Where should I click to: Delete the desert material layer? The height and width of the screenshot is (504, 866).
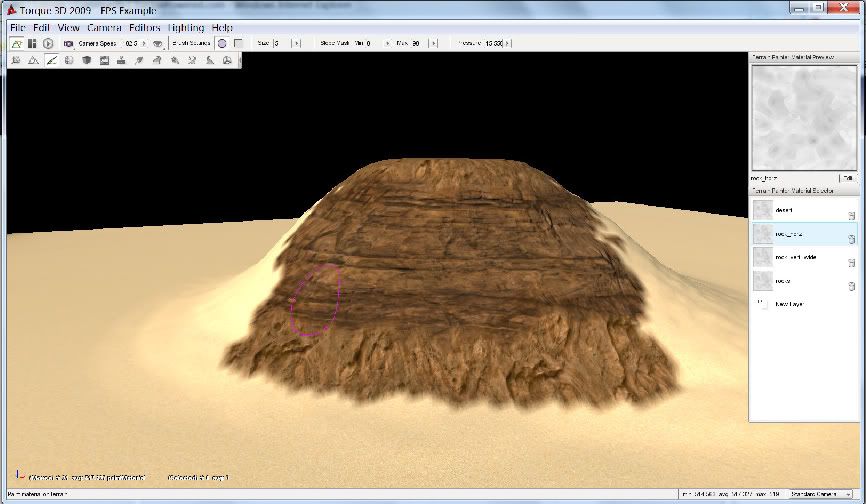point(850,215)
